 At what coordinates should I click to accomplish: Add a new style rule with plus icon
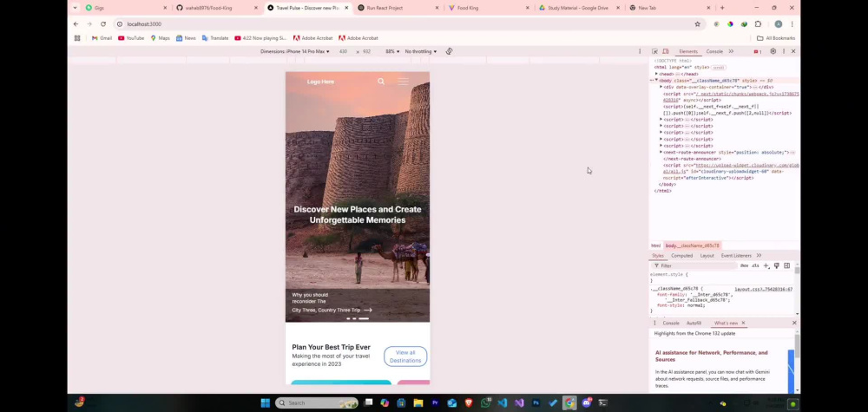766,265
